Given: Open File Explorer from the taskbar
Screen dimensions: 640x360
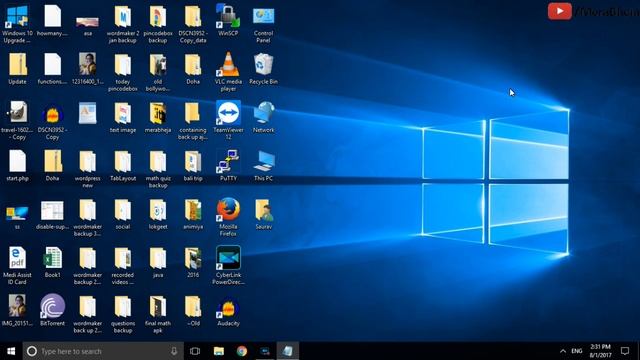Looking at the screenshot, I should click(x=219, y=351).
